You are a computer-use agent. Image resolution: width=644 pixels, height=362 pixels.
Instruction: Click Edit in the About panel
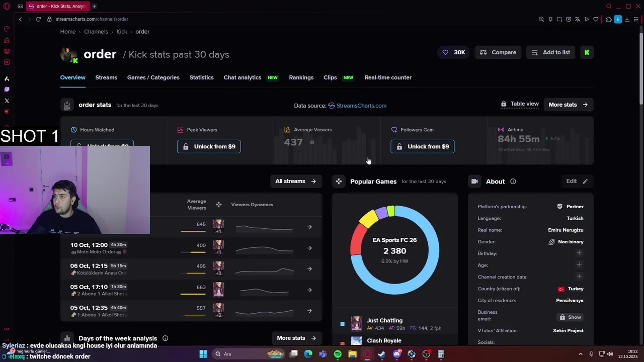point(577,181)
